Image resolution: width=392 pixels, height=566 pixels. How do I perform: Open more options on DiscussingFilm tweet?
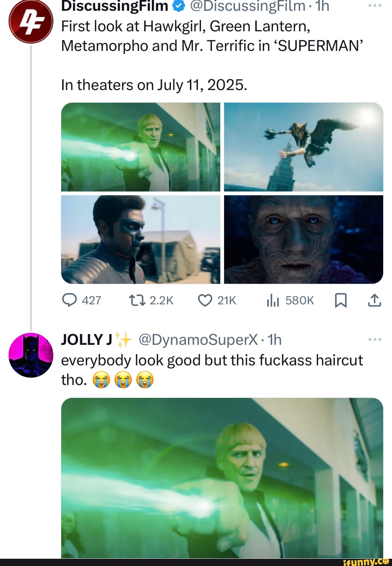[375, 6]
